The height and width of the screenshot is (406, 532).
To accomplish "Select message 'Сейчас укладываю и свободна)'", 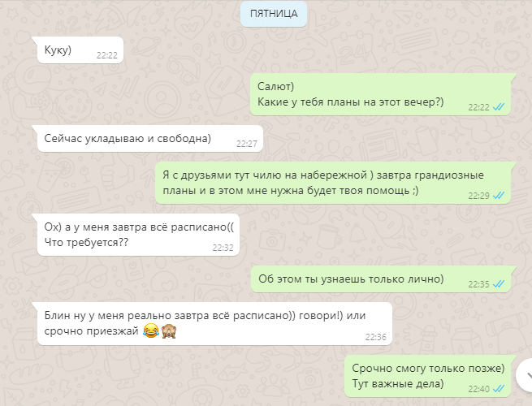I will [x=148, y=139].
